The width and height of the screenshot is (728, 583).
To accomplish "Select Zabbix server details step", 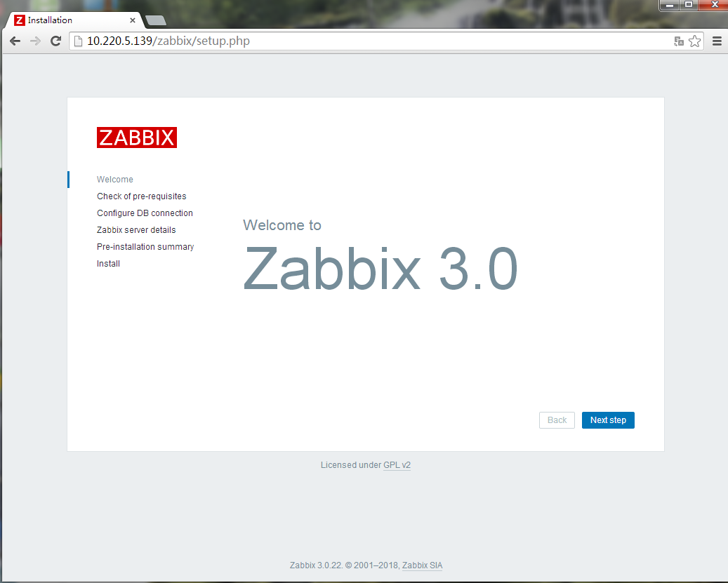I will tap(136, 230).
